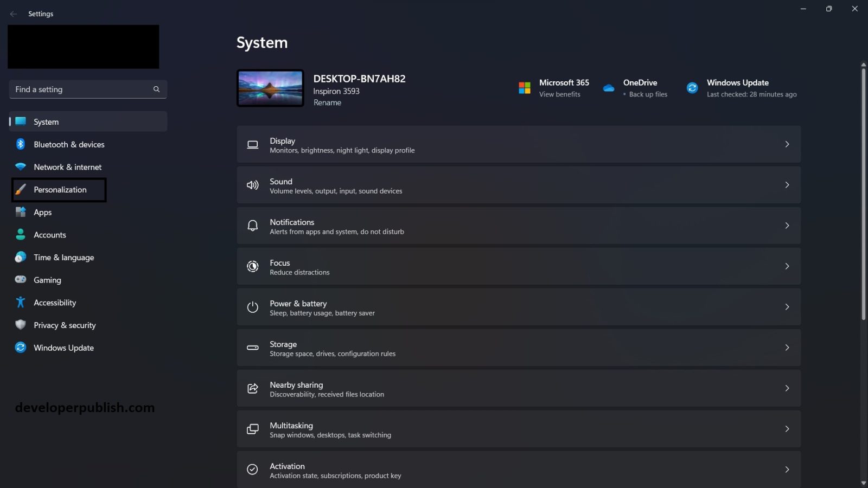Viewport: 868px width, 488px height.
Task: Switch to Apps in the sidebar
Action: pos(20,212)
